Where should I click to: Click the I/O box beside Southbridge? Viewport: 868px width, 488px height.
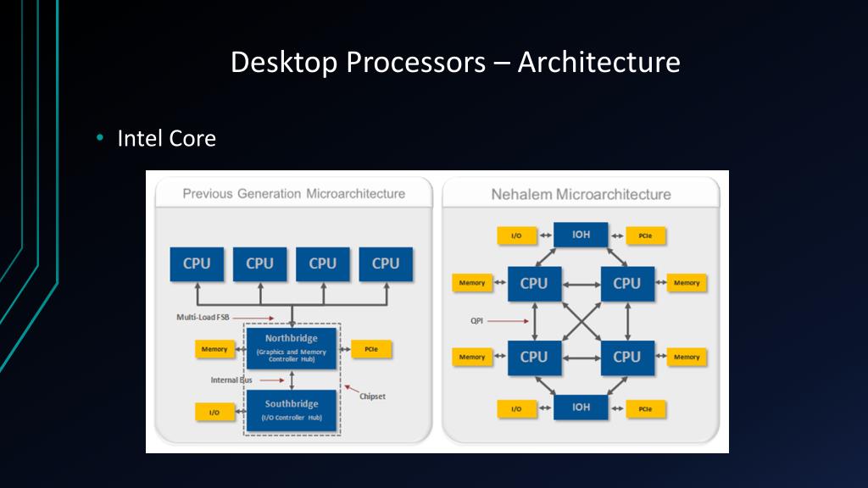click(x=214, y=413)
